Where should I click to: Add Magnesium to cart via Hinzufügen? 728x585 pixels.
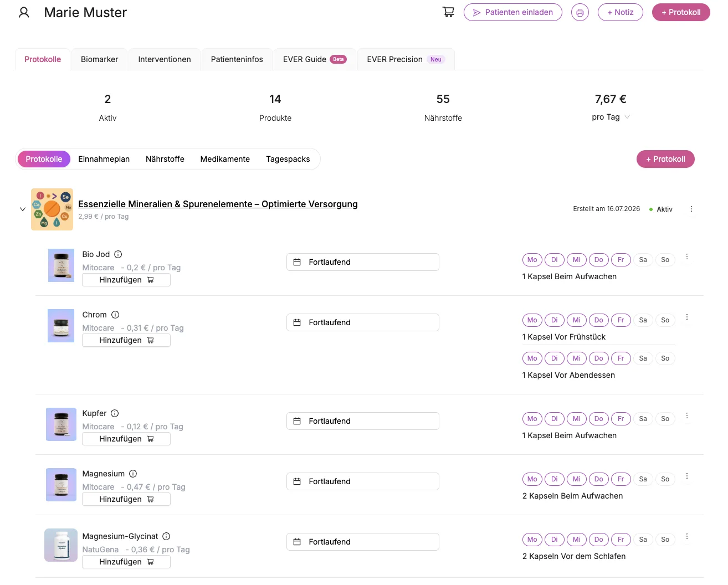click(126, 499)
